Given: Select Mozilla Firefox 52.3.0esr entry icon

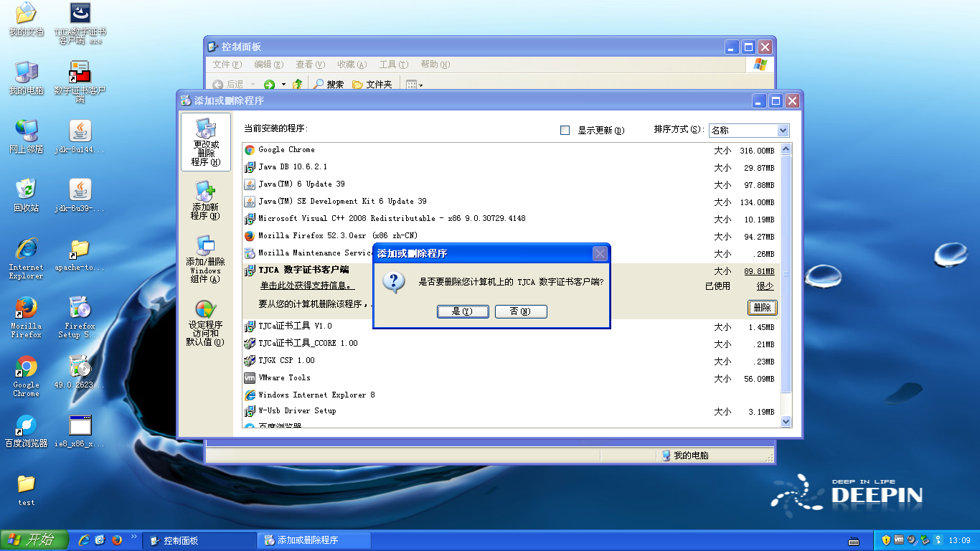Looking at the screenshot, I should [x=250, y=236].
